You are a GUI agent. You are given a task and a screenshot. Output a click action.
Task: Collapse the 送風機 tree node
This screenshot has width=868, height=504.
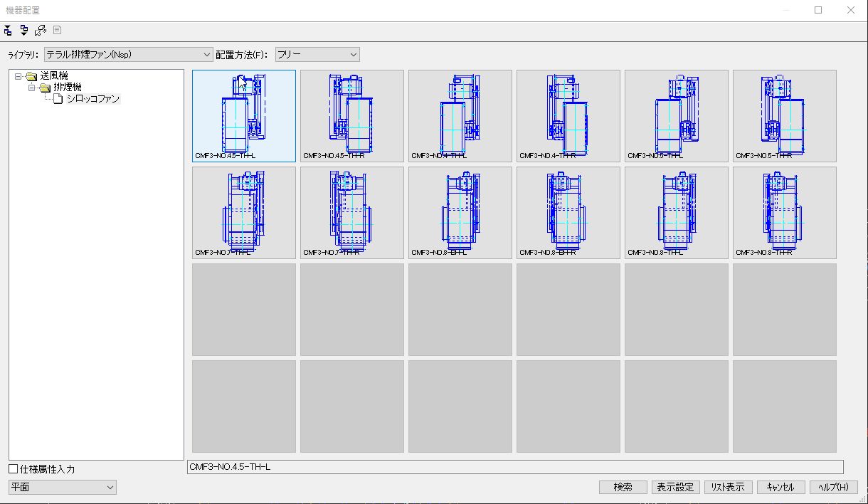pyautogui.click(x=18, y=76)
